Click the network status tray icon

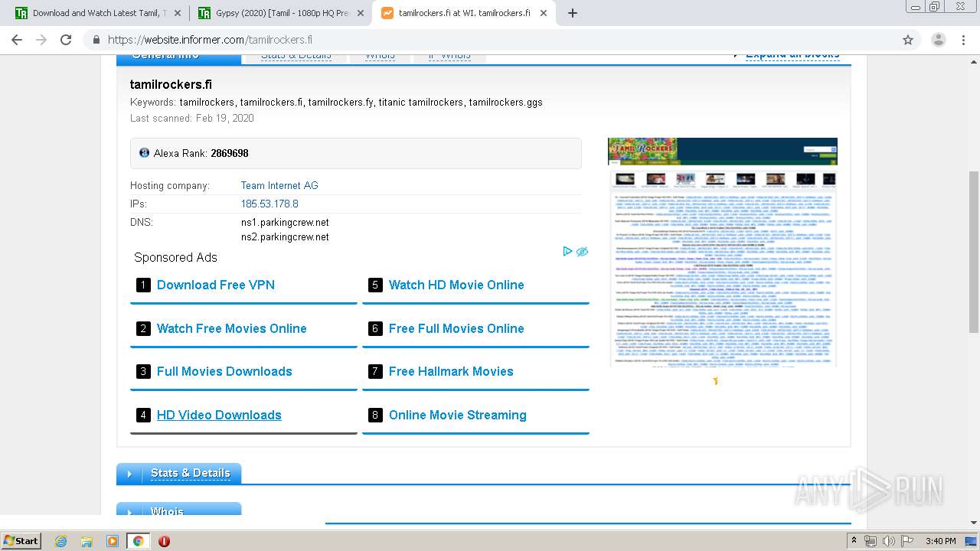point(871,541)
